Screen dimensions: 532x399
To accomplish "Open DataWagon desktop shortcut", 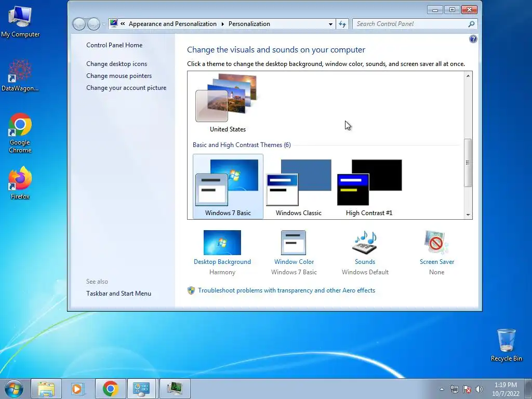I will tap(20, 75).
